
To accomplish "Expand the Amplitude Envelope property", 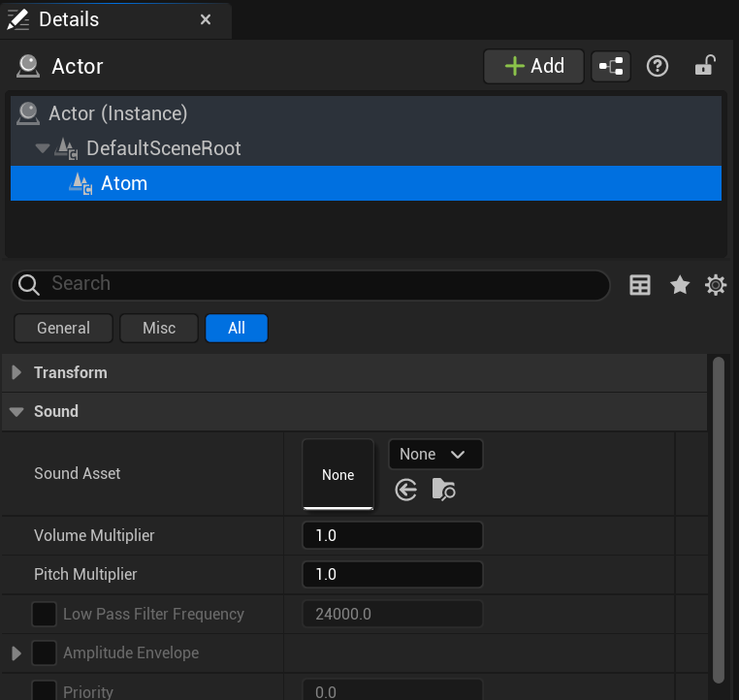I will tap(16, 653).
